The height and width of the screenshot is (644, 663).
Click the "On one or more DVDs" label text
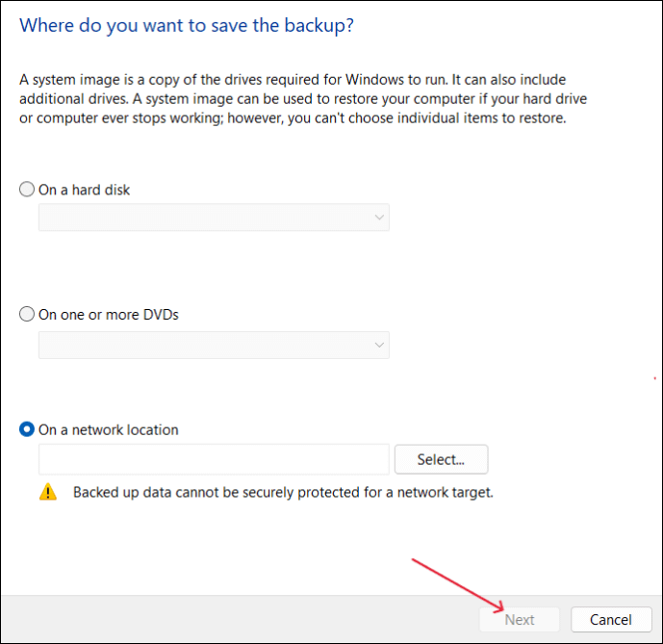109,315
